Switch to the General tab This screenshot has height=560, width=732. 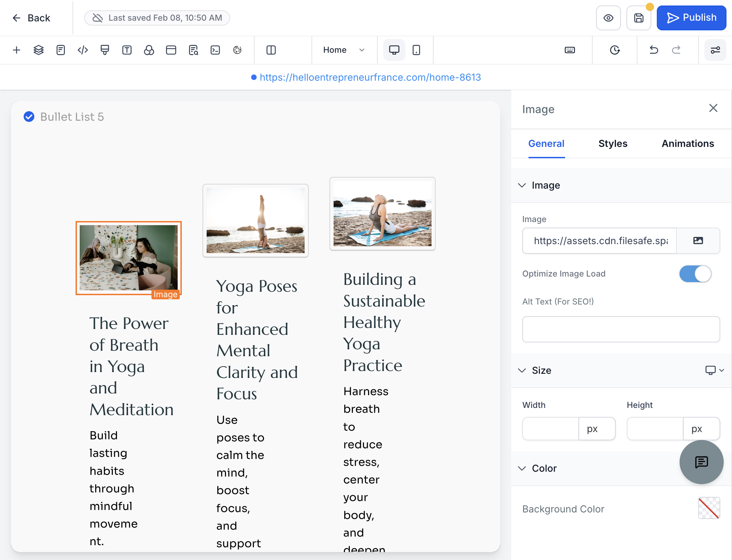(546, 143)
